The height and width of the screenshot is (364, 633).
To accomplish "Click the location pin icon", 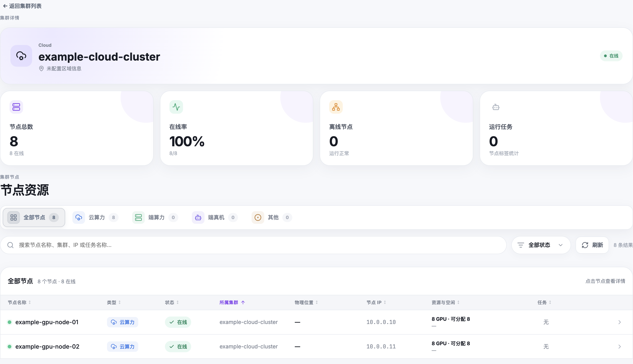I will click(42, 69).
